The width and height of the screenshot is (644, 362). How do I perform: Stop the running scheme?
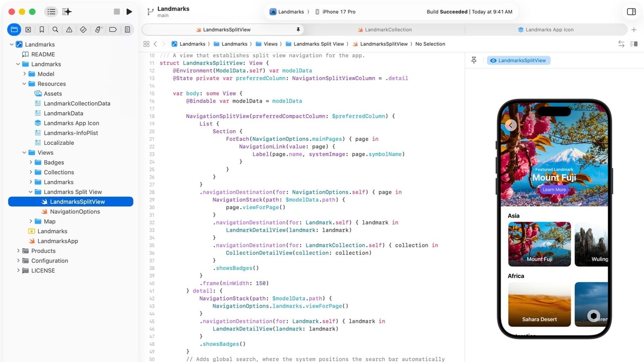(x=117, y=12)
